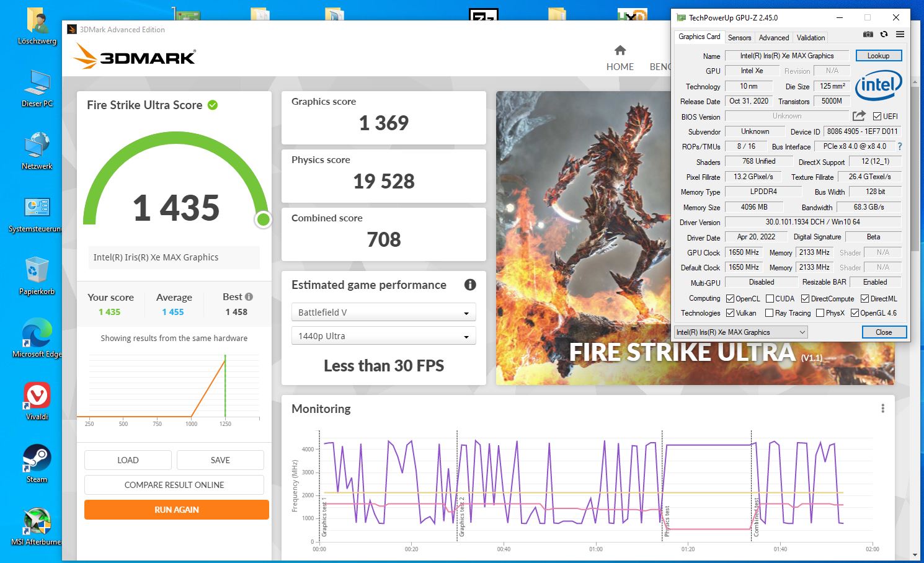Toggle the CUDA checkbox
924x563 pixels.
pyautogui.click(x=770, y=298)
